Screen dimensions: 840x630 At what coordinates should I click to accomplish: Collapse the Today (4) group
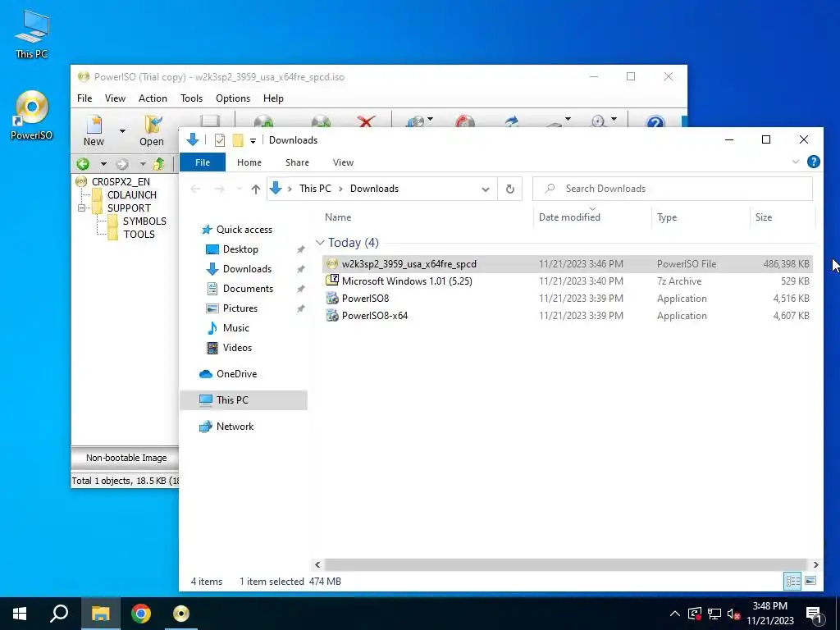(321, 243)
